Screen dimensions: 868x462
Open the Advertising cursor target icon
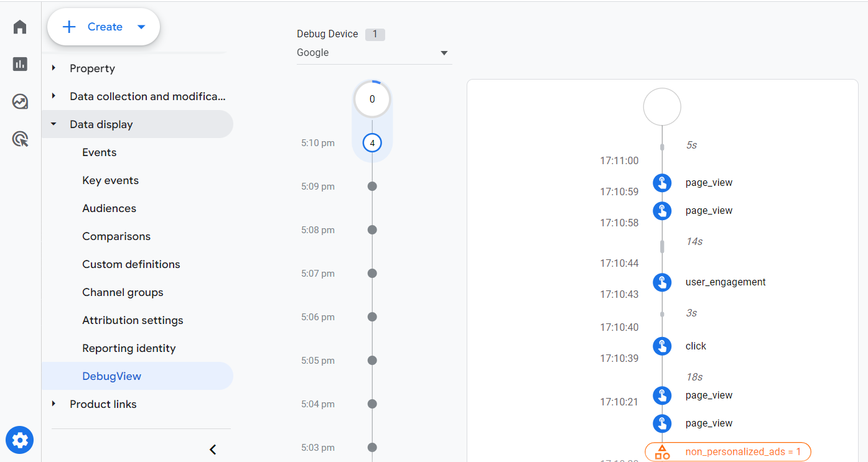coord(20,139)
